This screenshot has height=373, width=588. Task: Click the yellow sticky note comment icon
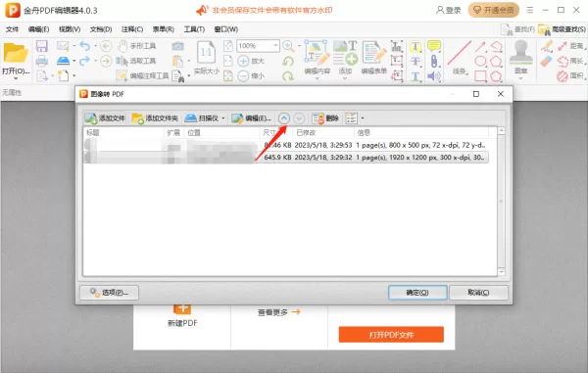[434, 46]
